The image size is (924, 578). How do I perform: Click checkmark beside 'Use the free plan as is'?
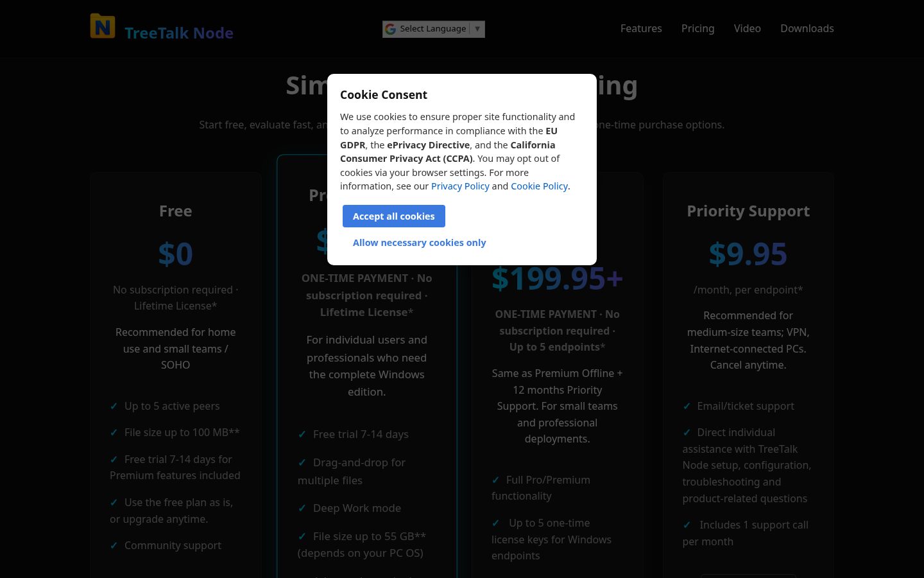coord(114,503)
